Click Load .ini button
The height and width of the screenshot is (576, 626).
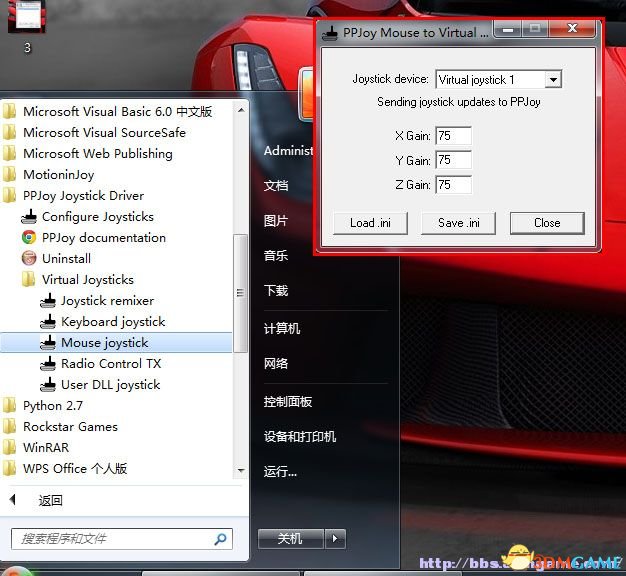(370, 223)
